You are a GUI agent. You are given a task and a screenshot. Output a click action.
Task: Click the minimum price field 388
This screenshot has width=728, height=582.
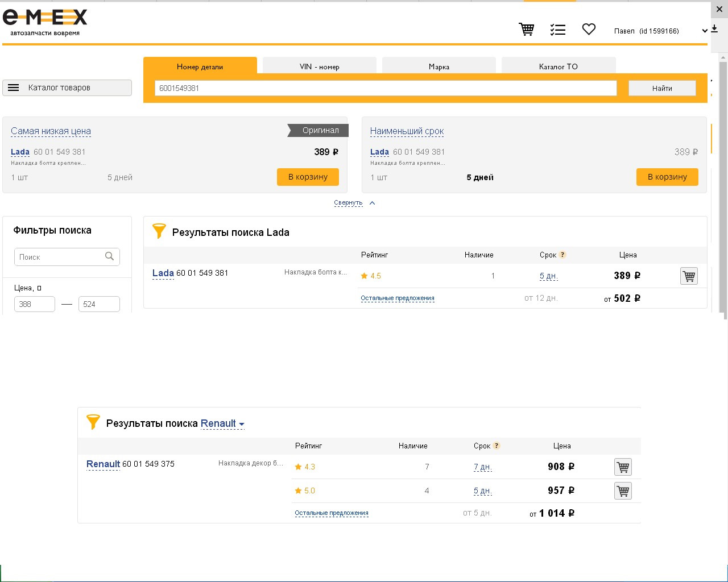tap(35, 304)
